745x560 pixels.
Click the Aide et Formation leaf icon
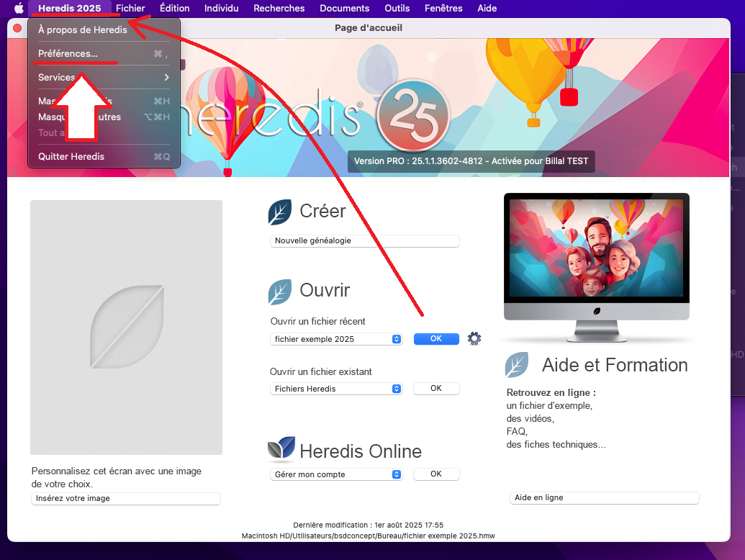pos(517,365)
